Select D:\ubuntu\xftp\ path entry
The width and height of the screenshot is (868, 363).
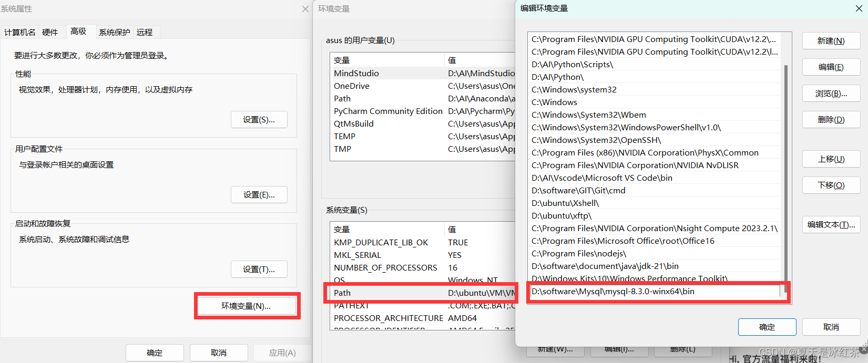point(655,215)
